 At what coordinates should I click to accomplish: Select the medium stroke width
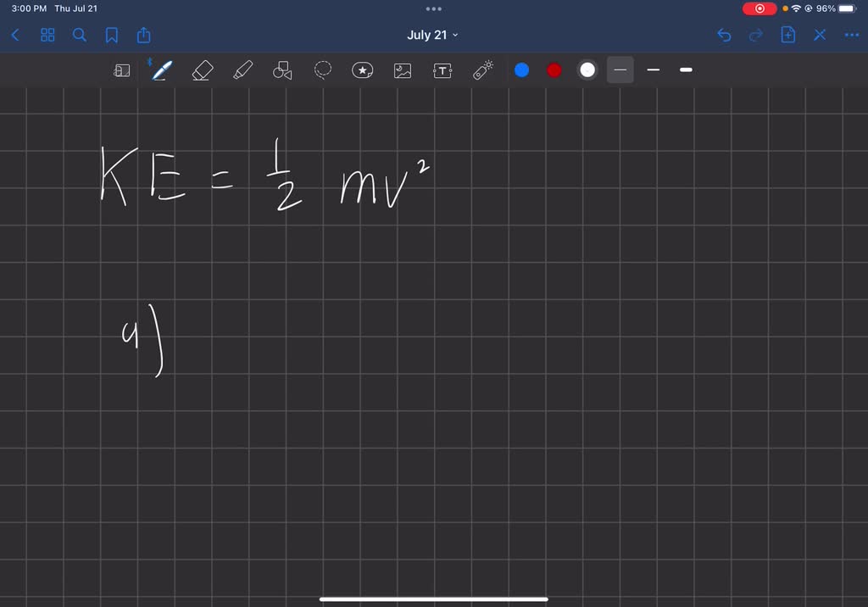654,70
